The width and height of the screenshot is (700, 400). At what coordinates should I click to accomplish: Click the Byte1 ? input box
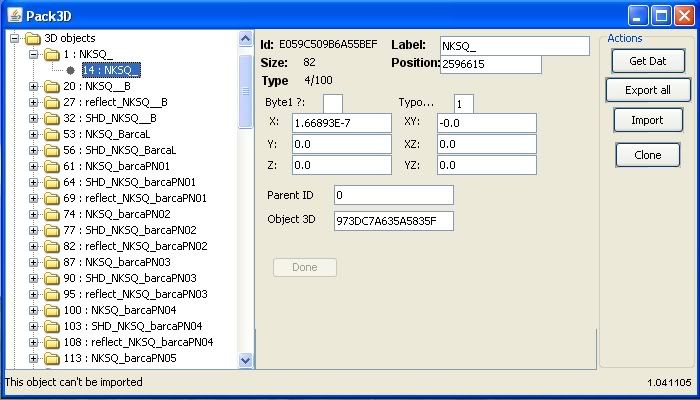[x=333, y=104]
